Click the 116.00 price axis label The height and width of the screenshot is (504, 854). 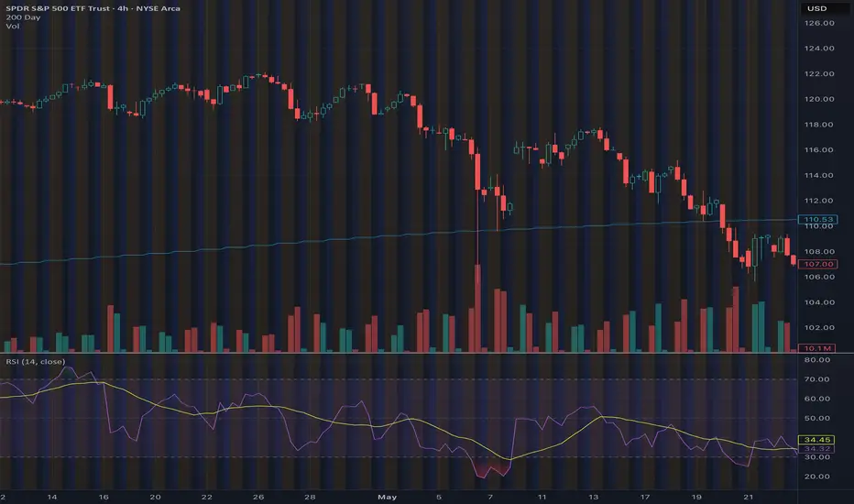(x=819, y=150)
